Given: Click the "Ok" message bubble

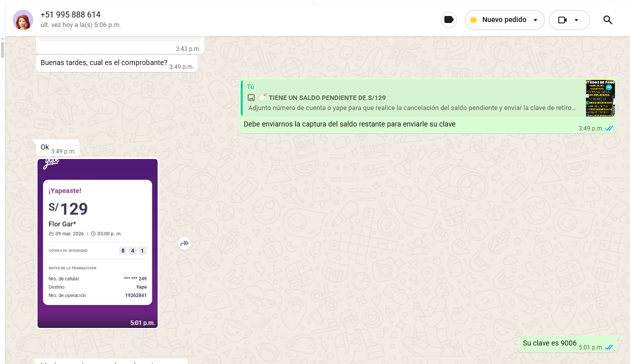Looking at the screenshot, I should pyautogui.click(x=45, y=147).
